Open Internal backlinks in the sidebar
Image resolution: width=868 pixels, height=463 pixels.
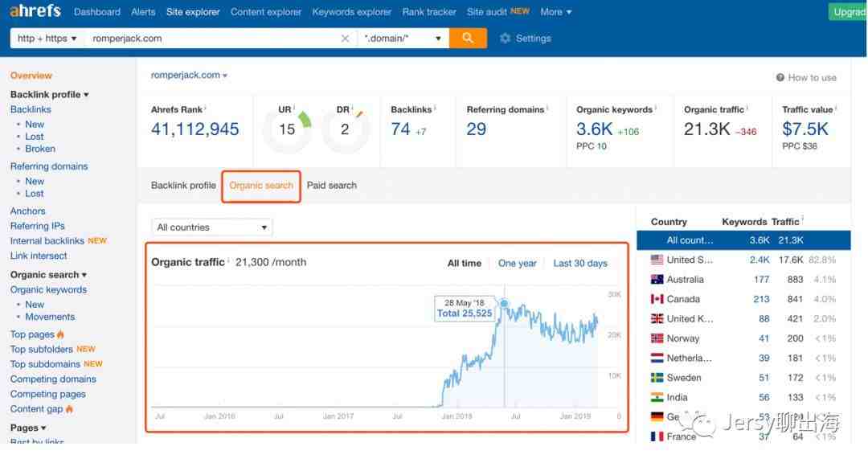pos(47,241)
